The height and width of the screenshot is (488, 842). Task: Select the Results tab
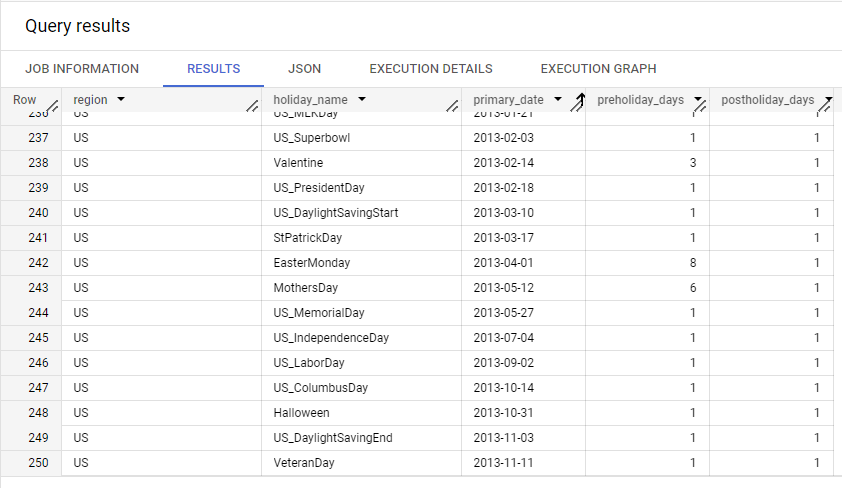coord(213,69)
